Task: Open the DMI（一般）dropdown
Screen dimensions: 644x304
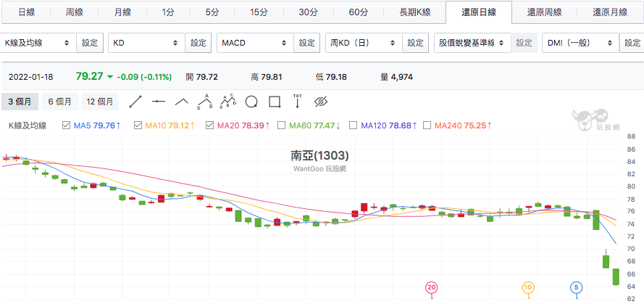Action: [581, 43]
